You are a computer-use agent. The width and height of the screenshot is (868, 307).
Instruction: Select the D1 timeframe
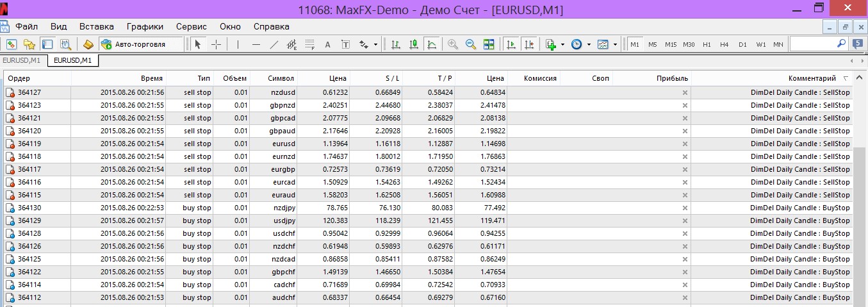pos(742,44)
